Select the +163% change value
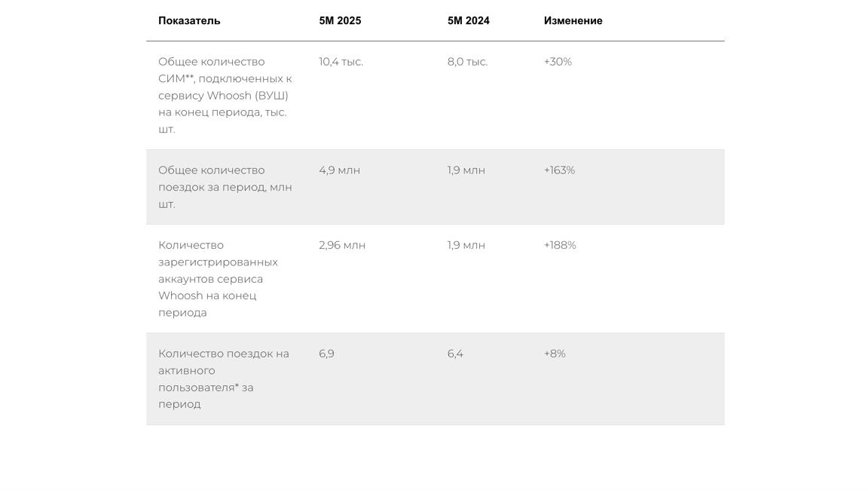The image size is (868, 490). point(559,170)
